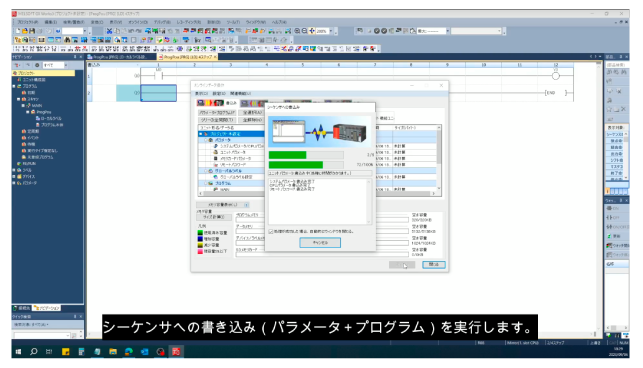643x368 pixels.
Task: Click the Open project toolbar icon
Action: point(25,31)
